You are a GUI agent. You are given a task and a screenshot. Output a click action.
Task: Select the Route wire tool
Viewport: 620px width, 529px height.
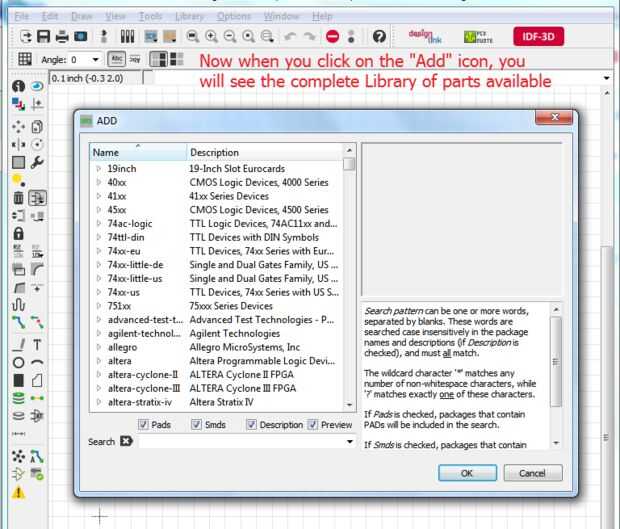[18, 322]
